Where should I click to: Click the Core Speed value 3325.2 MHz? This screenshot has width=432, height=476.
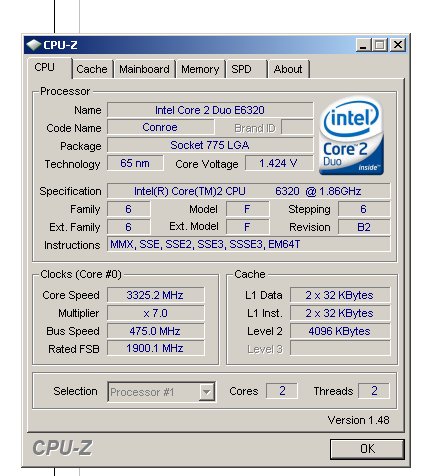click(x=155, y=295)
